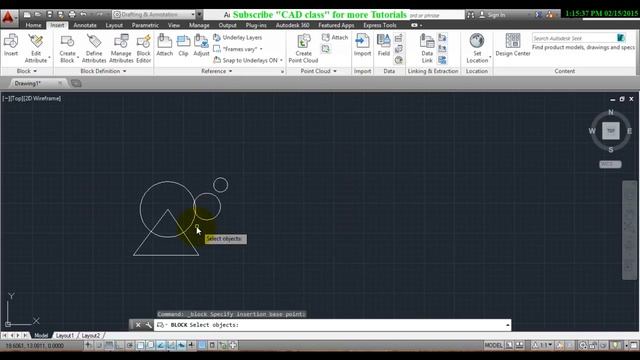Insert a Field from Data panel
This screenshot has width=640, height=360.
point(384,45)
